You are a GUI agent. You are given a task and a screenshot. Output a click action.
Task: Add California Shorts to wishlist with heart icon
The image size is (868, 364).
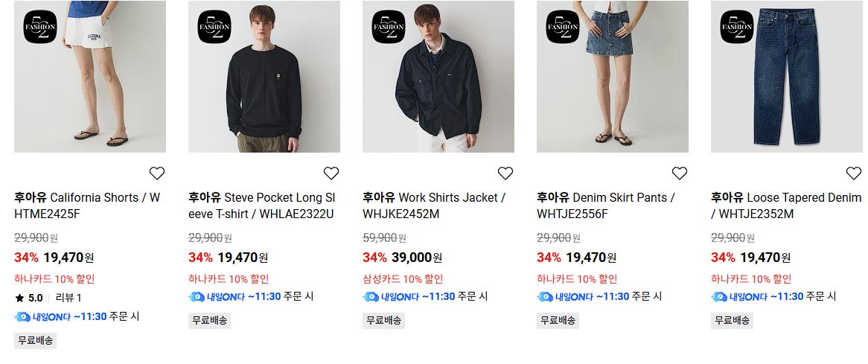(x=157, y=173)
